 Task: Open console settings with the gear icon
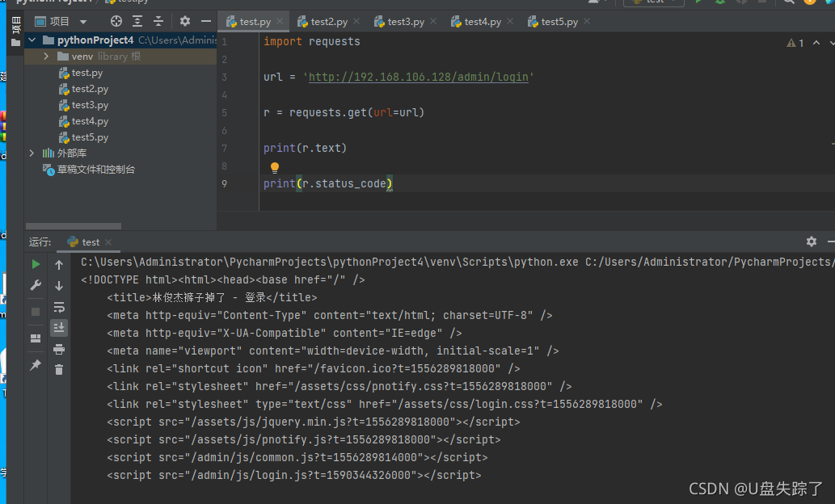[x=812, y=241]
